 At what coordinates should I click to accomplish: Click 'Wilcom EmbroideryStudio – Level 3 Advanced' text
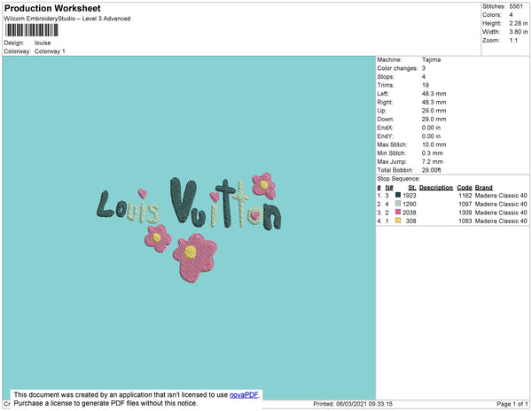(67, 19)
